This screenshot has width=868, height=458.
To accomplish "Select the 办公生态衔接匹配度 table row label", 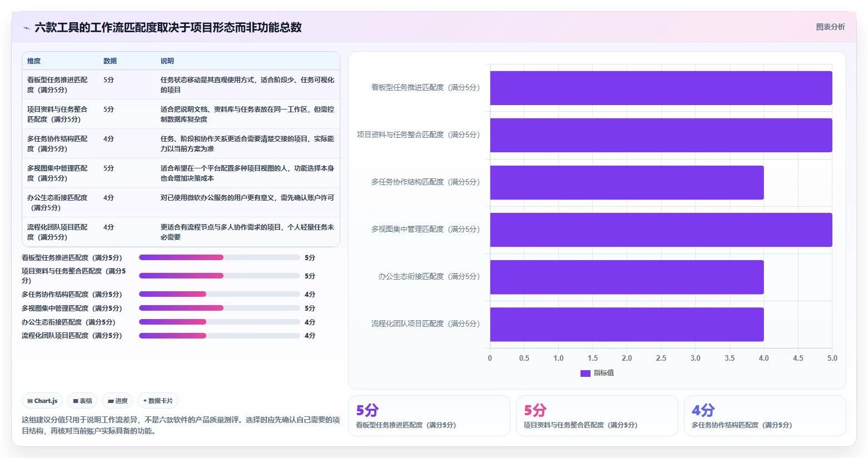I will [x=57, y=202].
